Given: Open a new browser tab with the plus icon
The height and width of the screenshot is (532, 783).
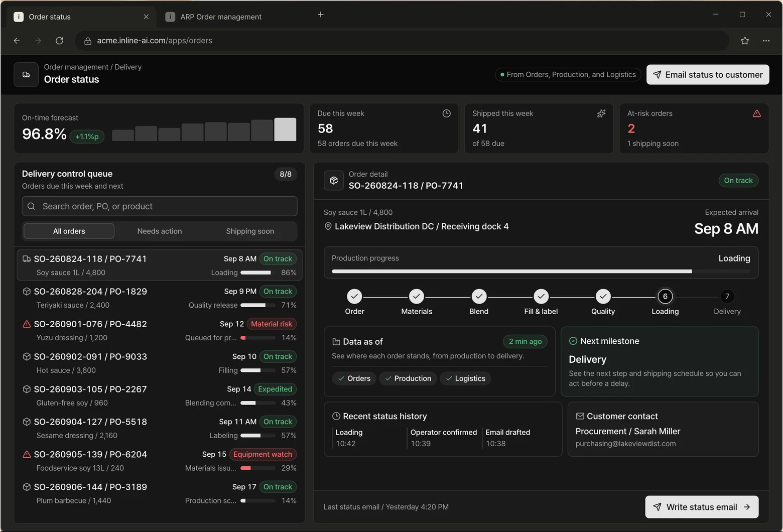Looking at the screenshot, I should coord(321,15).
